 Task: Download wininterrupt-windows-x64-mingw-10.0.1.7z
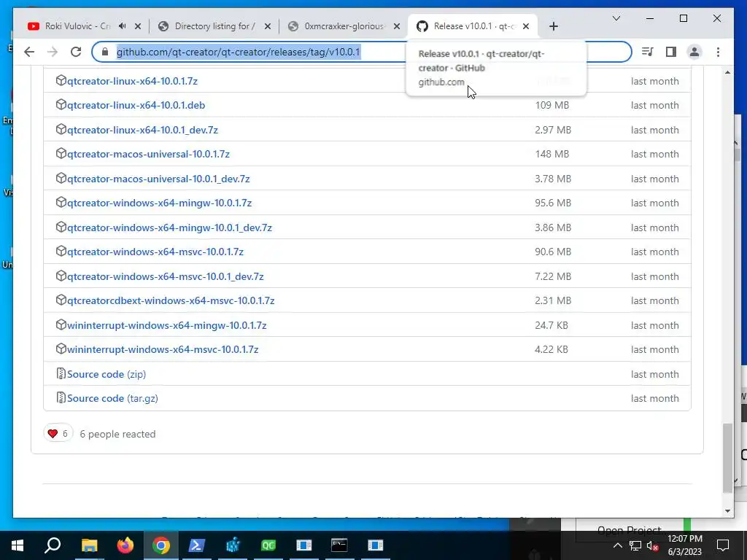tap(166, 326)
